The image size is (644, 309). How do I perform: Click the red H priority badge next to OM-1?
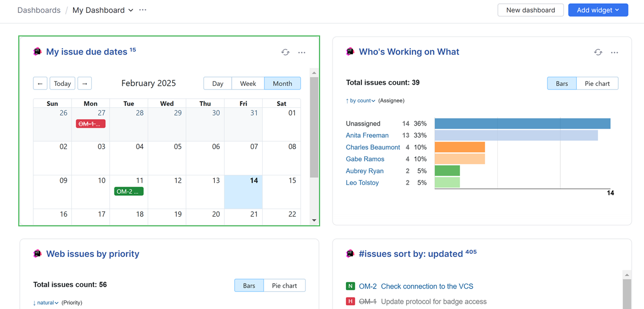[350, 301]
